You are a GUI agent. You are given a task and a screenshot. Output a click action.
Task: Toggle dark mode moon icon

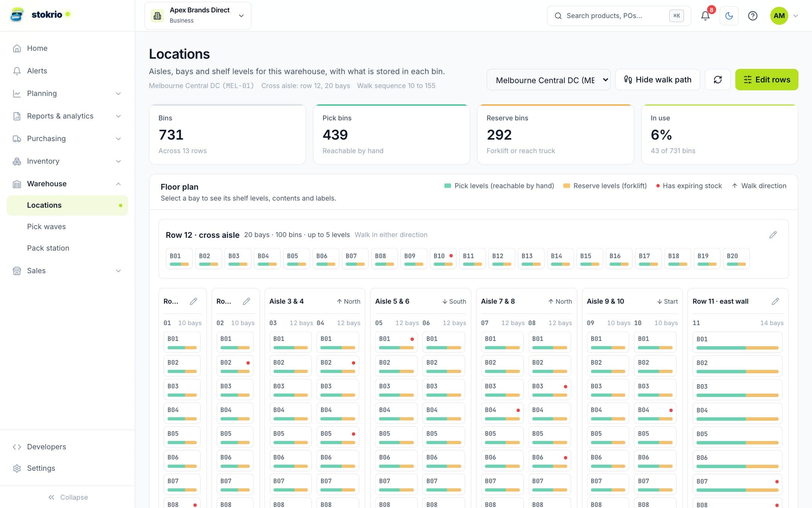point(729,16)
